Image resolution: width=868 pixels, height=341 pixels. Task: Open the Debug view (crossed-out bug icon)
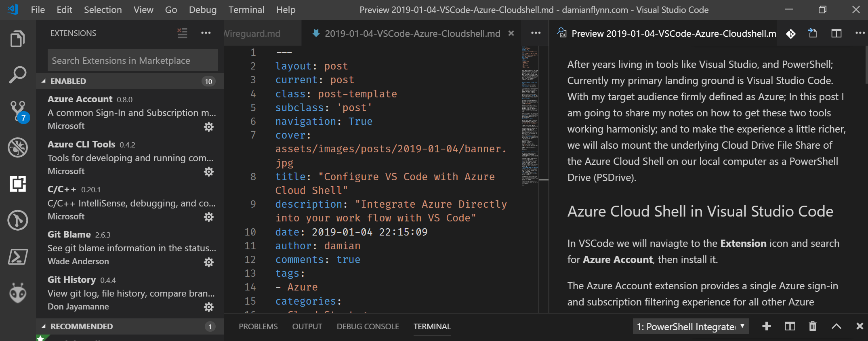click(18, 147)
